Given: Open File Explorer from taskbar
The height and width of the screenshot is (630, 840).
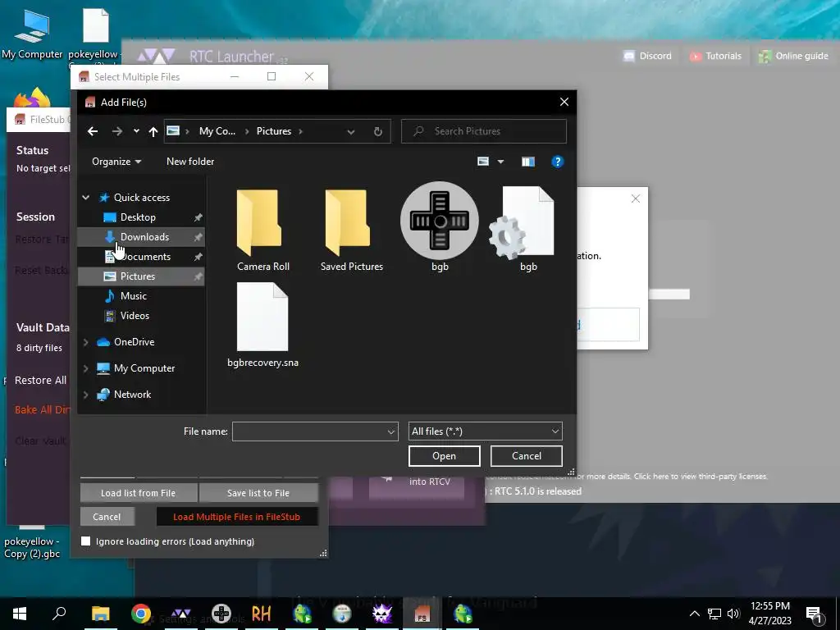Looking at the screenshot, I should point(100,614).
